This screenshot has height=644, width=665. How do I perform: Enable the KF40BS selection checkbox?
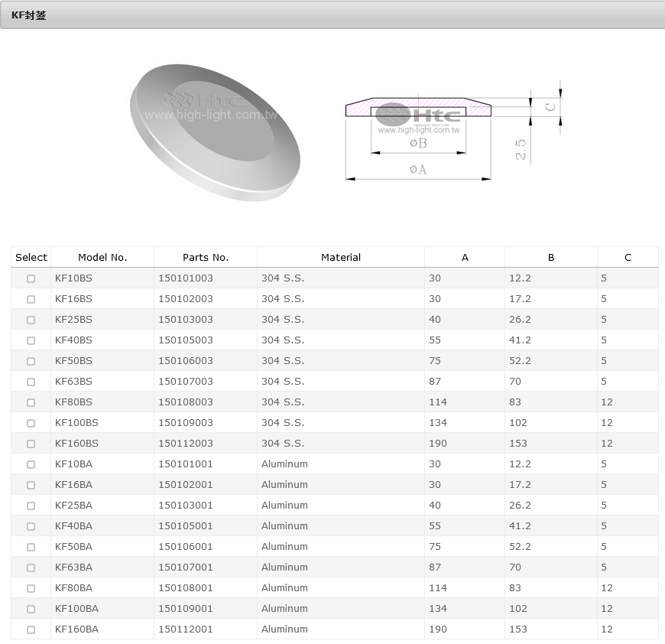click(x=31, y=340)
